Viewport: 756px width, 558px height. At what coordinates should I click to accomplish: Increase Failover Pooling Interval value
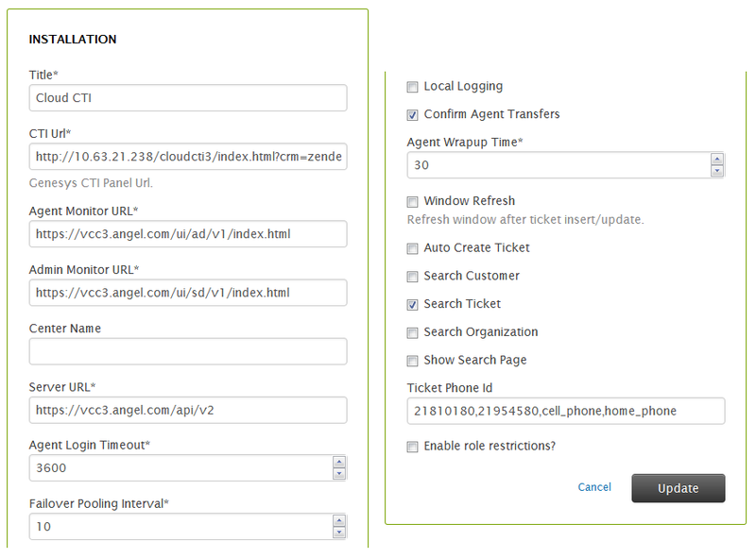339,521
